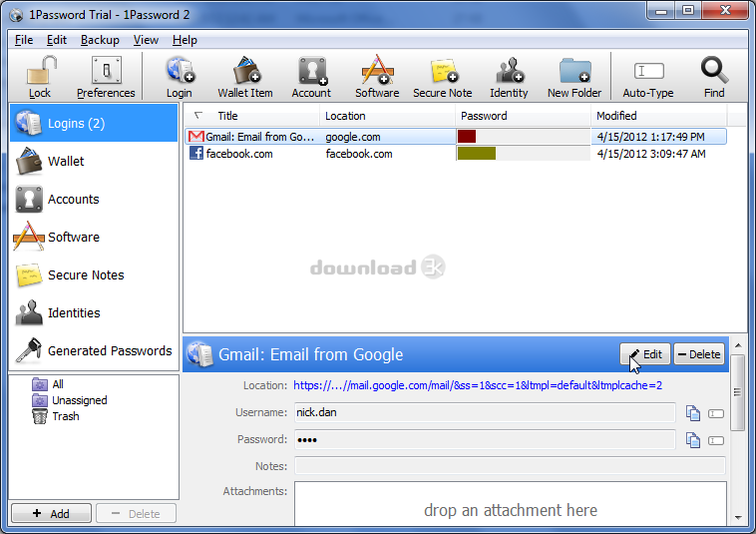Viewport: 756px width, 534px height.
Task: Add a new Account entry
Action: (x=311, y=76)
